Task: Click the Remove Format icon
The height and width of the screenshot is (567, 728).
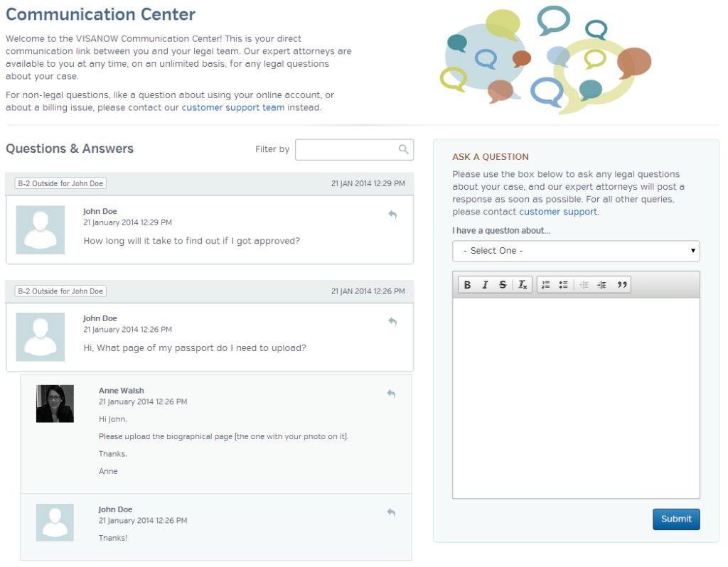Action: [523, 285]
